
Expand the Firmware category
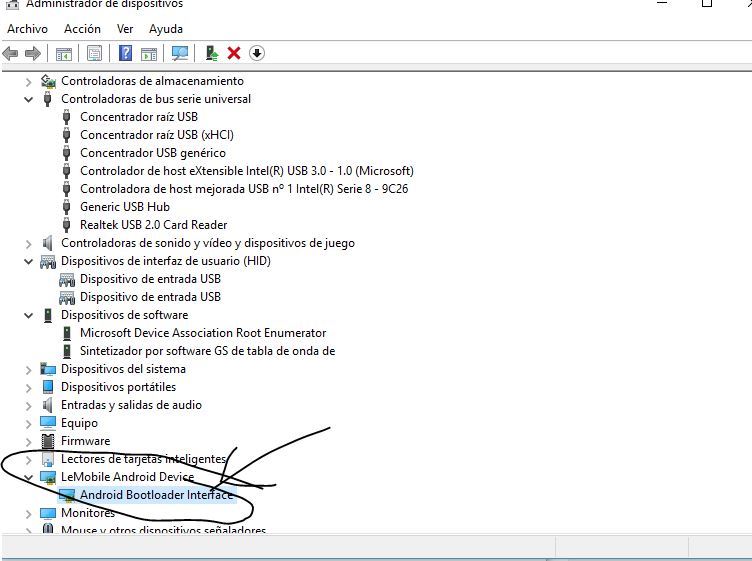(29, 441)
